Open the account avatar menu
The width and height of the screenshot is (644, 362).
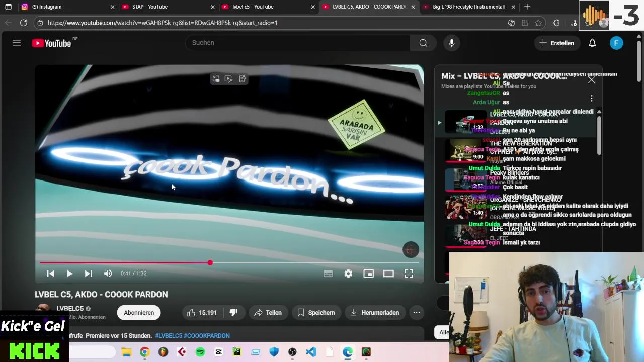pos(616,43)
